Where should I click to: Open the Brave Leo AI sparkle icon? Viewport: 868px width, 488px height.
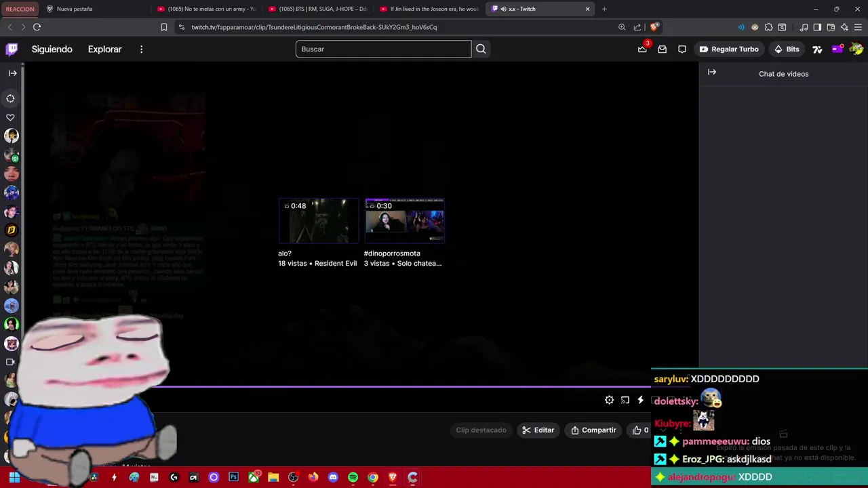pyautogui.click(x=844, y=27)
